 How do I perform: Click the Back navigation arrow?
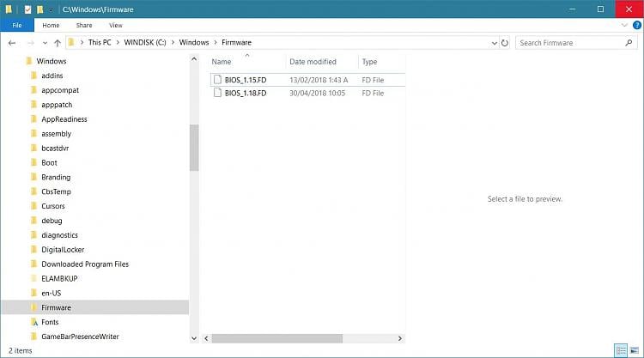pyautogui.click(x=12, y=43)
